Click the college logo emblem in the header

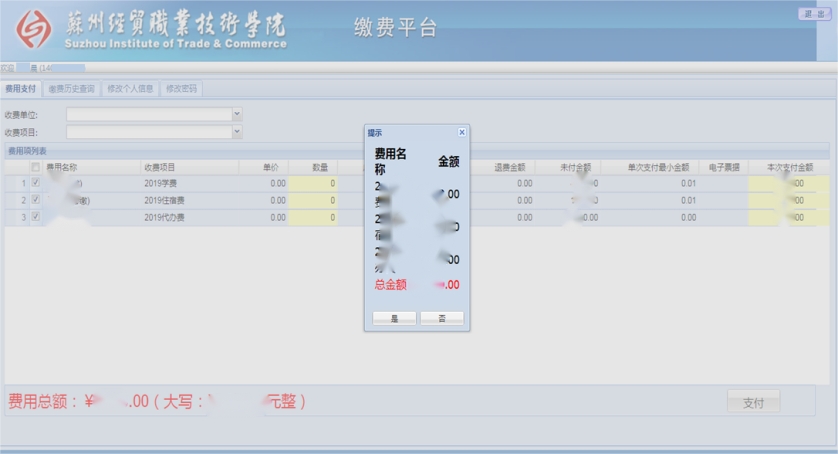point(36,30)
